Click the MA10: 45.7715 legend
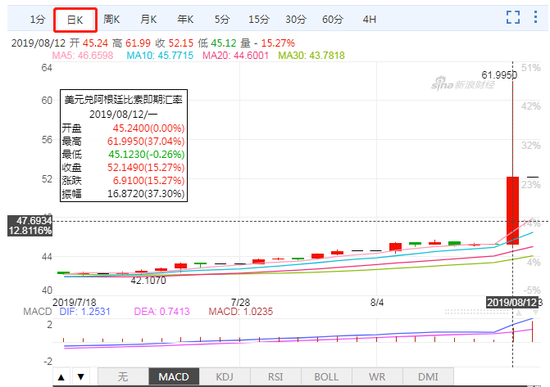 coord(160,55)
